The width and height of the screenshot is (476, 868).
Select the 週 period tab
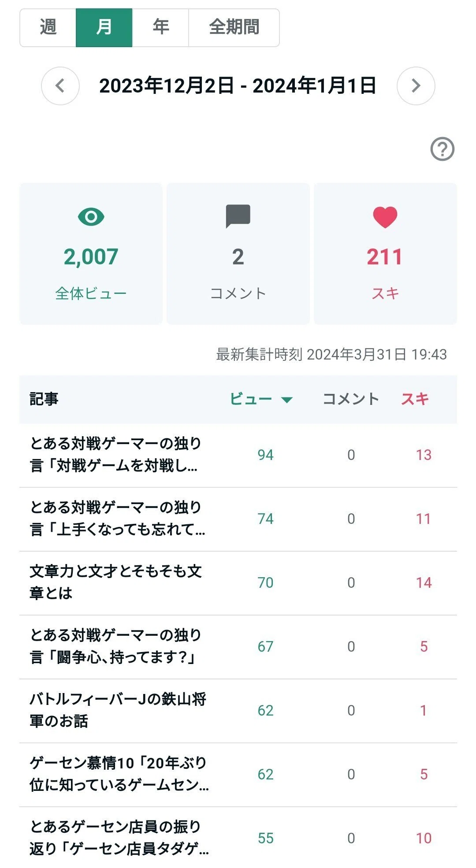point(48,27)
